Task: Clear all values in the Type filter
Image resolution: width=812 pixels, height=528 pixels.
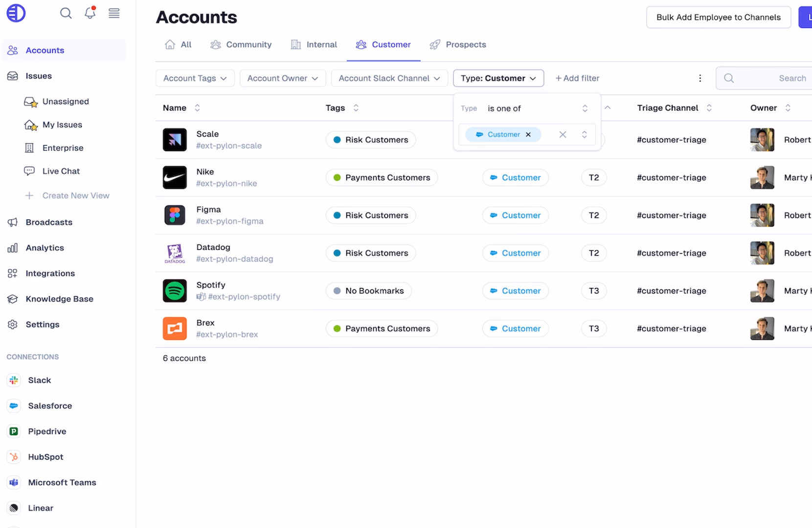Action: (x=563, y=134)
